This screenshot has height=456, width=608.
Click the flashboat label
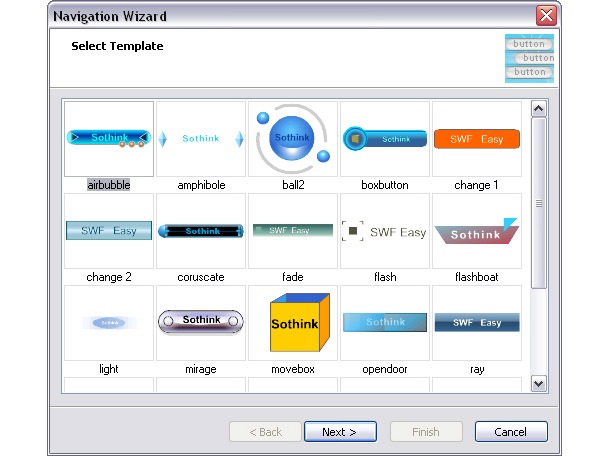click(477, 277)
